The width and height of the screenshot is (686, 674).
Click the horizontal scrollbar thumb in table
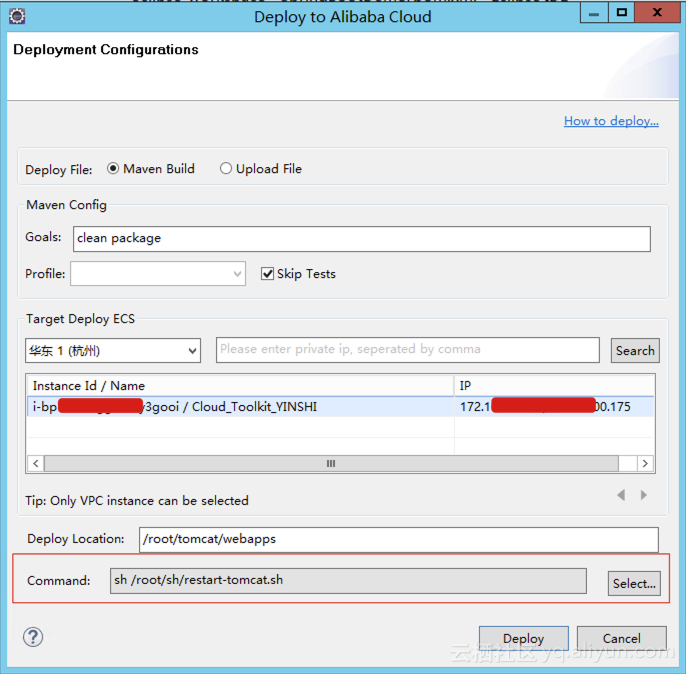click(331, 464)
